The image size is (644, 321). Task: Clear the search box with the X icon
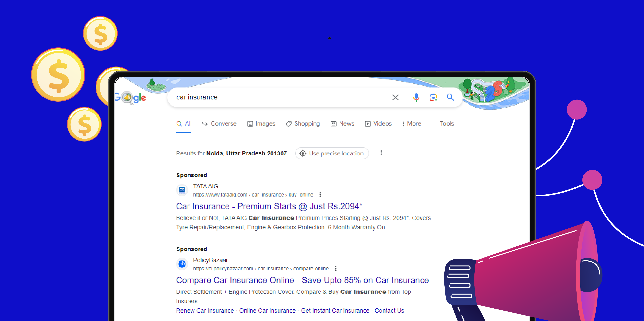395,97
